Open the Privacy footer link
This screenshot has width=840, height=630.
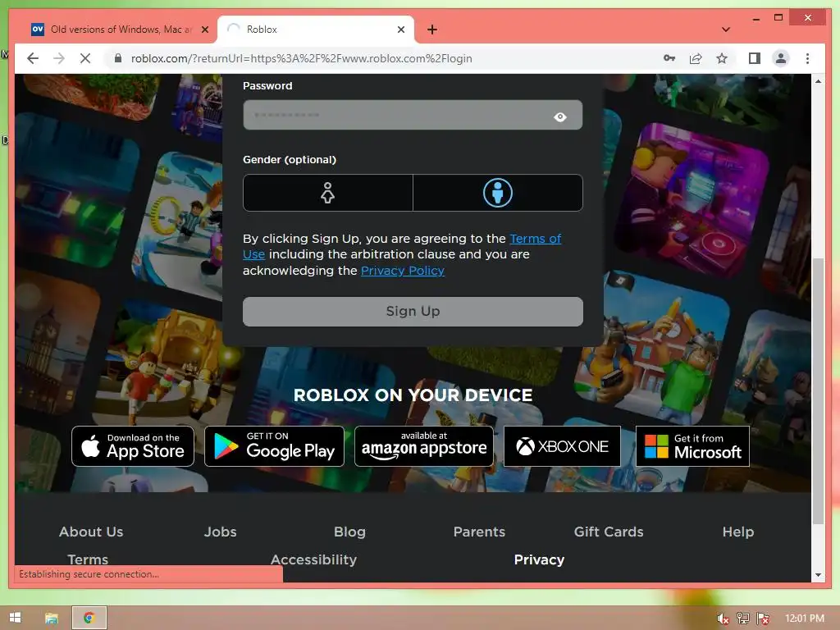point(539,559)
